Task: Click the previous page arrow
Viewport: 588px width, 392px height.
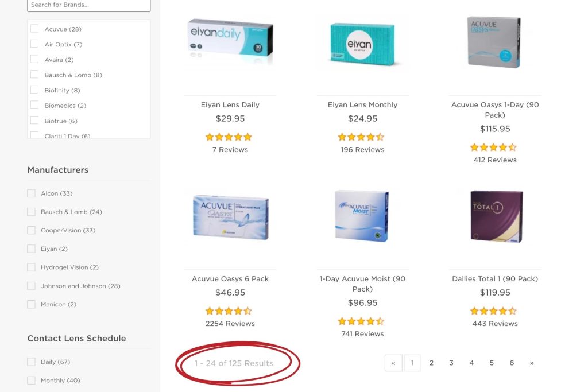Action: coord(393,363)
